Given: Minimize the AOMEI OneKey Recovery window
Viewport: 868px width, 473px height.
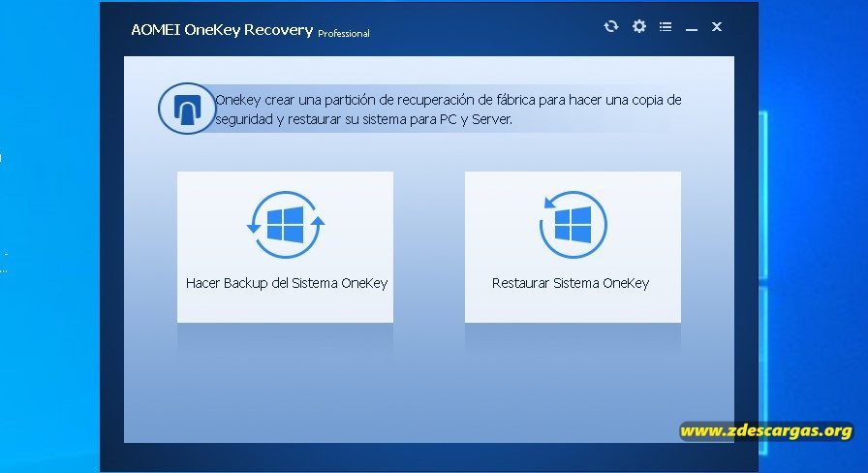Looking at the screenshot, I should pyautogui.click(x=692, y=27).
